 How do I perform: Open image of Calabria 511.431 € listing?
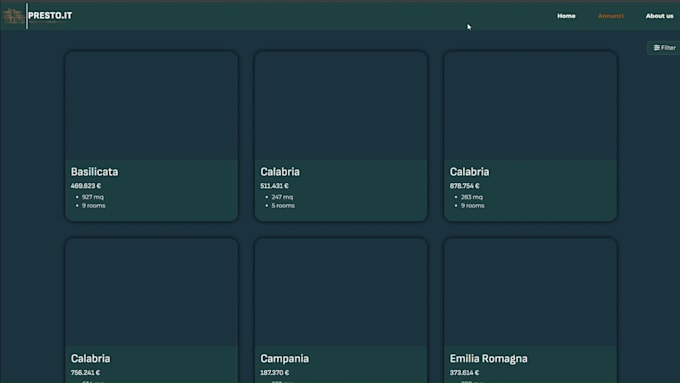(x=341, y=106)
